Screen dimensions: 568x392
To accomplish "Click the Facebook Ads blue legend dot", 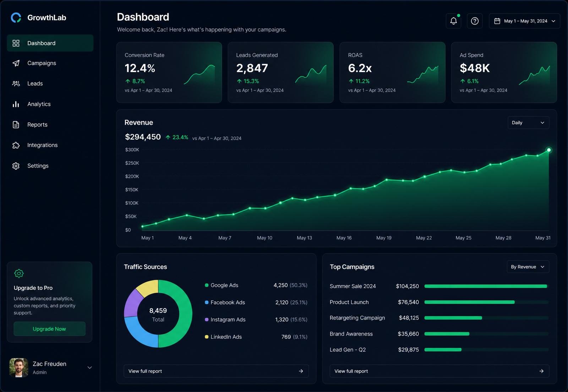I will 207,303.
